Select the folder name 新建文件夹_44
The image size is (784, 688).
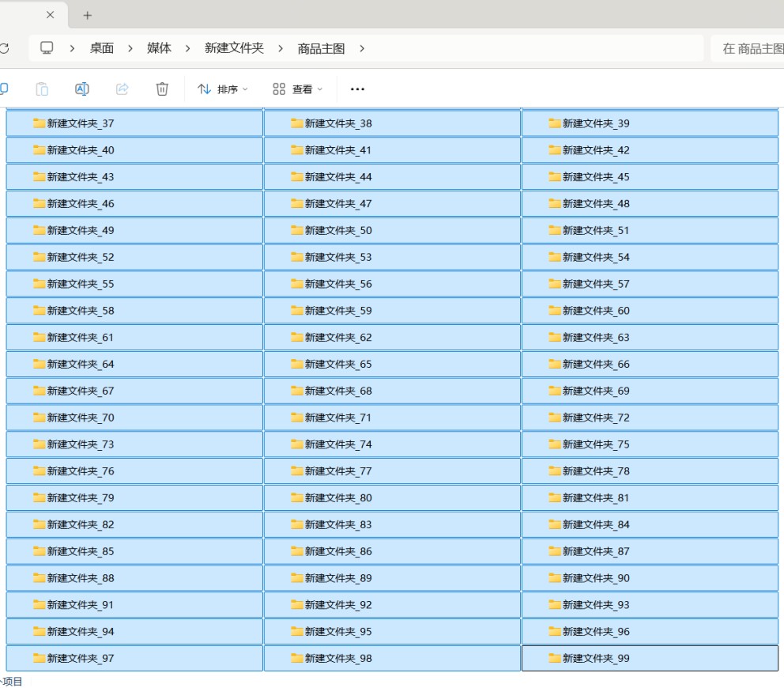point(338,177)
